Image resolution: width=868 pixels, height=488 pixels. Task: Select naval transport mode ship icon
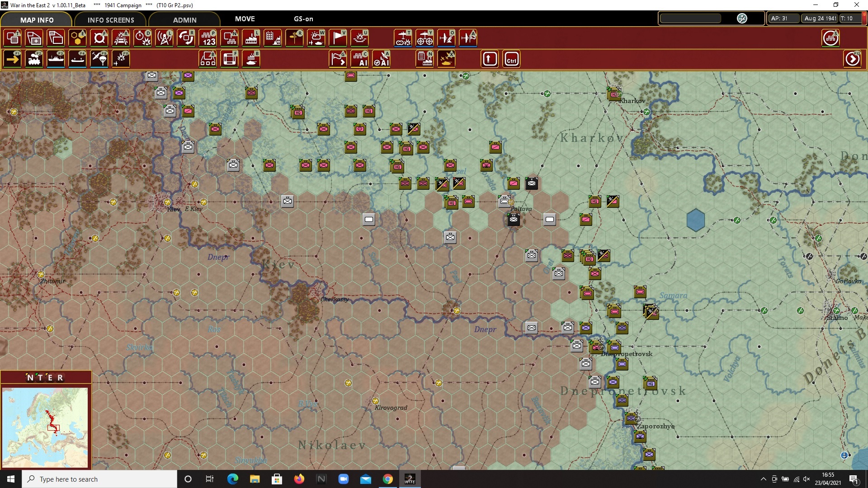[x=56, y=59]
